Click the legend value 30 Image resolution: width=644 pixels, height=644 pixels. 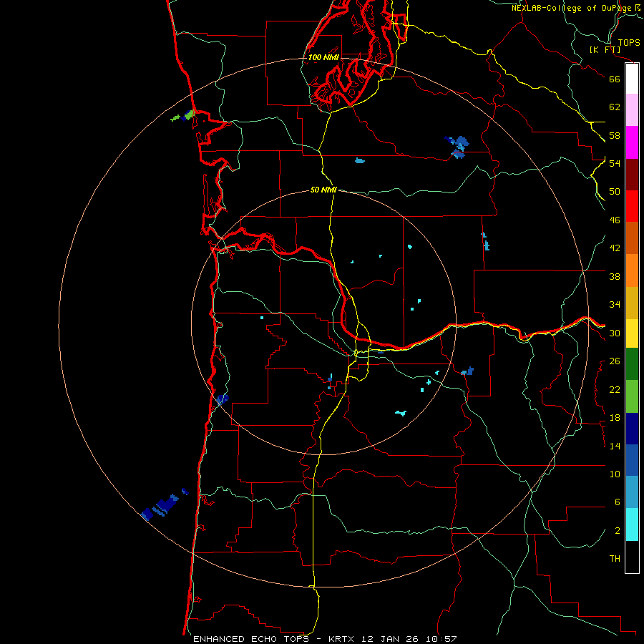tap(615, 333)
